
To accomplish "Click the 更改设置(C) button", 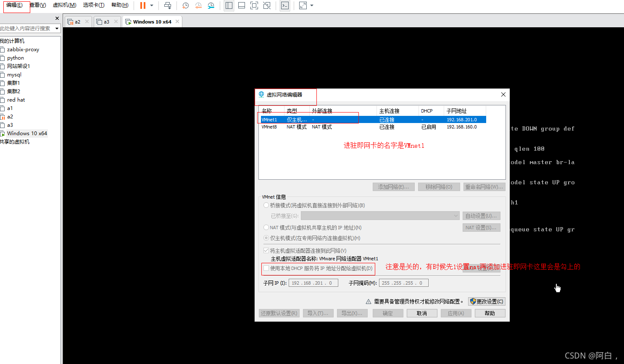I will 487,301.
